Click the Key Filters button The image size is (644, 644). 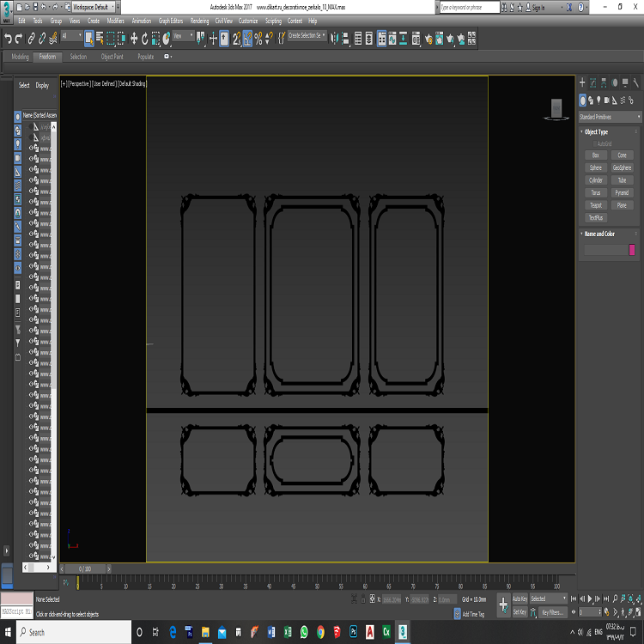[x=551, y=612]
